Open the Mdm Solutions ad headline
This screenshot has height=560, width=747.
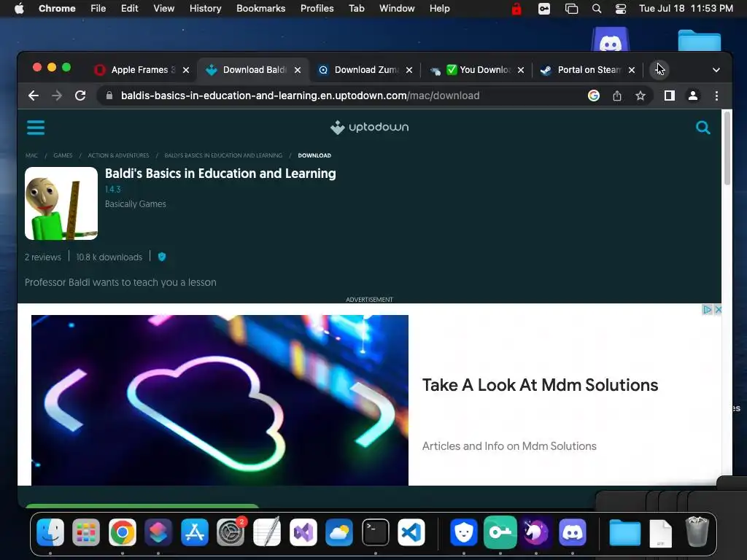pyautogui.click(x=540, y=385)
